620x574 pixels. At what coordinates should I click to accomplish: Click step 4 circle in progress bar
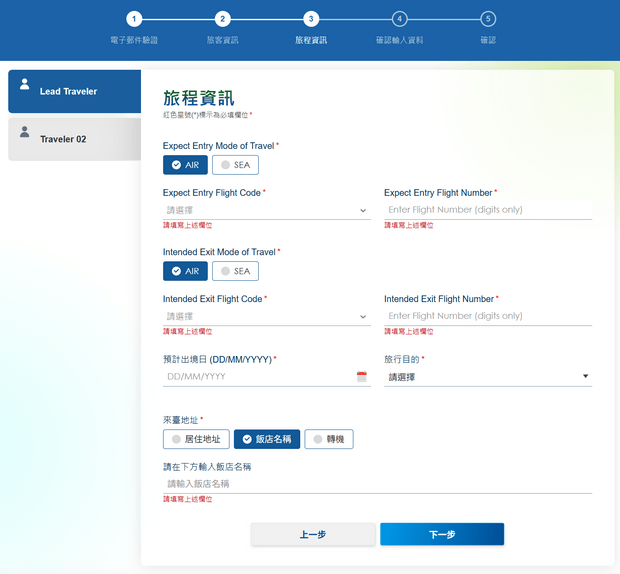[x=399, y=19]
